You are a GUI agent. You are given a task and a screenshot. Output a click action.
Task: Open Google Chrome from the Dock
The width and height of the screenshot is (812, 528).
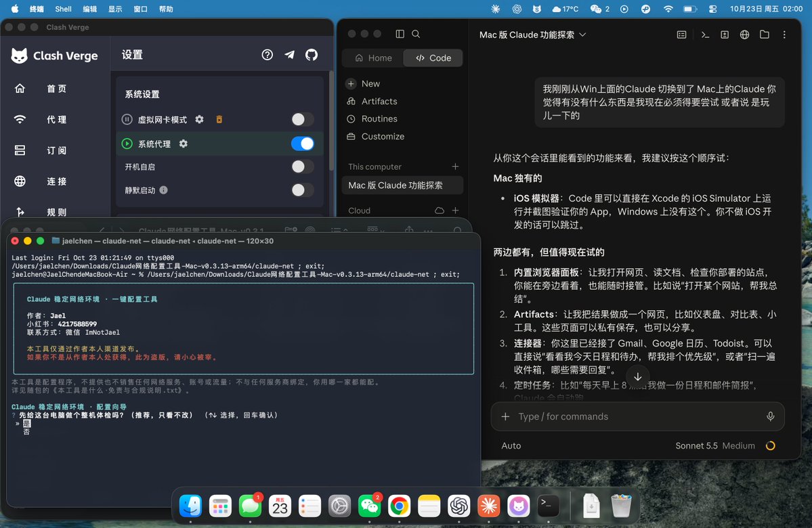coord(400,506)
